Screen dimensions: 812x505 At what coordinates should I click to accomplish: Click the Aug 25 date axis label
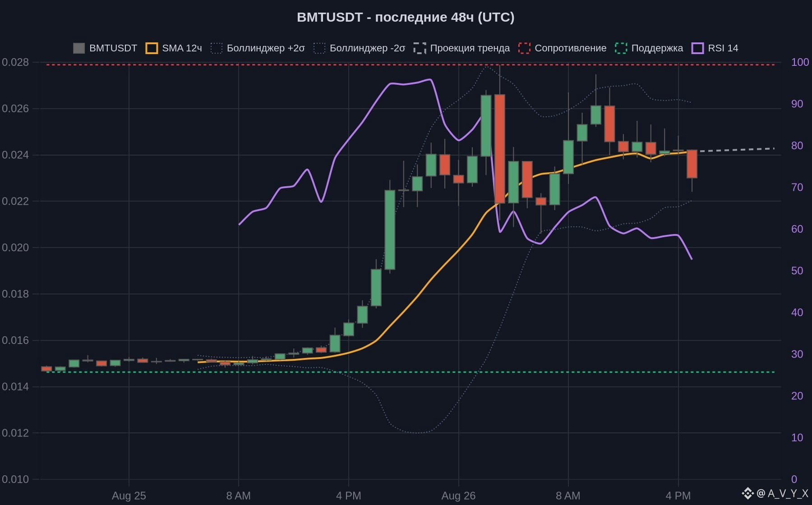(x=129, y=496)
